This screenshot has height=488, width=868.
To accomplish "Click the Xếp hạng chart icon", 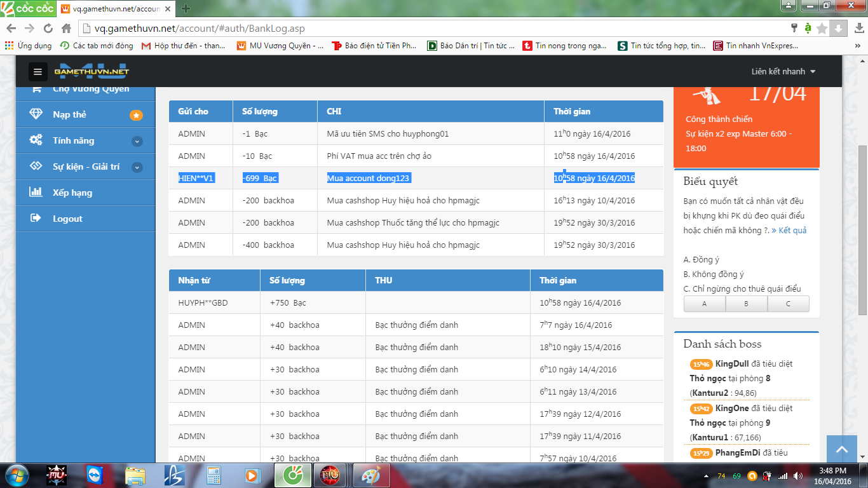I will tap(36, 193).
